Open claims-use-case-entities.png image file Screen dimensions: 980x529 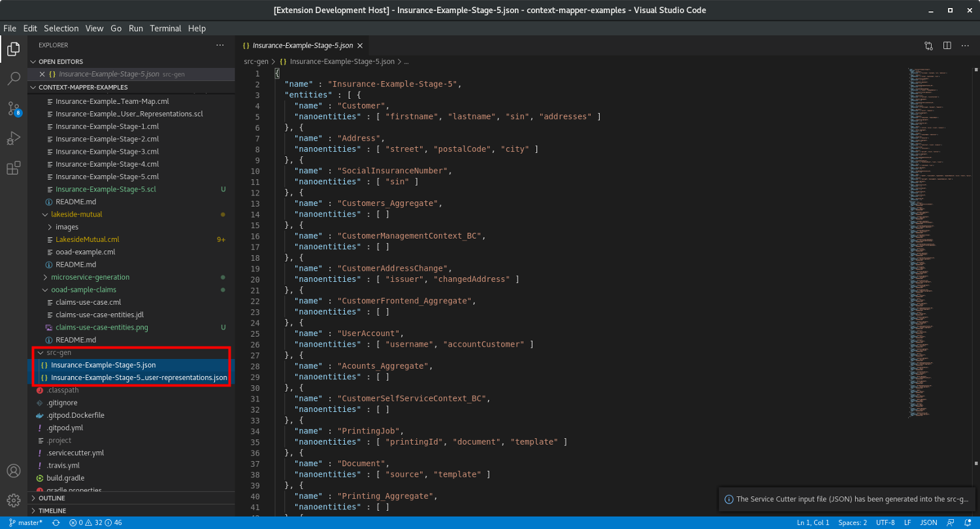[x=131, y=327]
